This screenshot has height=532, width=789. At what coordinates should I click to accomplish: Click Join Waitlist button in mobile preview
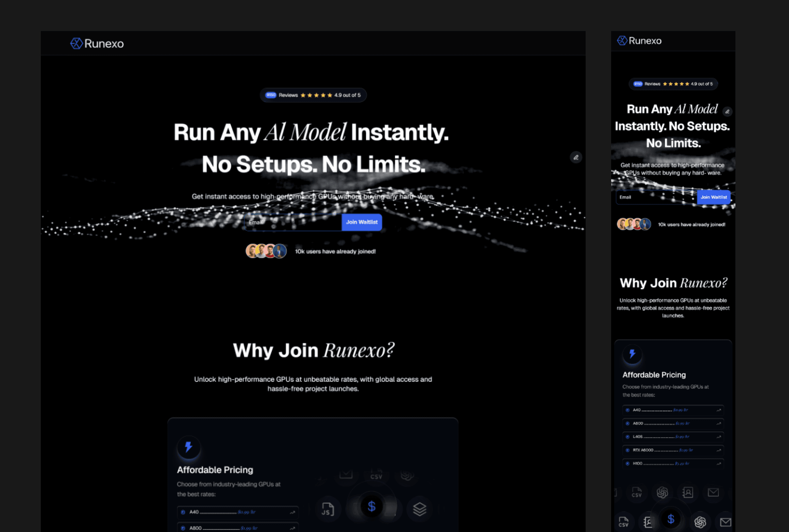pyautogui.click(x=714, y=197)
